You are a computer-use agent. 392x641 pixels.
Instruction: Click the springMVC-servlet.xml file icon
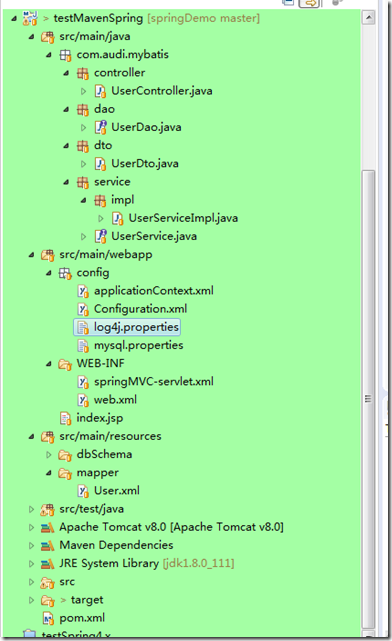click(83, 382)
